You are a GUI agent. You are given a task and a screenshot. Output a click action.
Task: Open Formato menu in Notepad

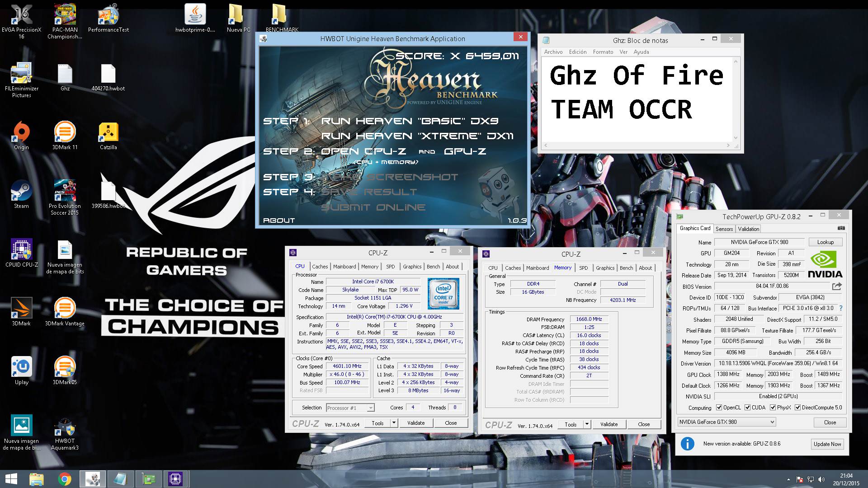[x=603, y=52]
